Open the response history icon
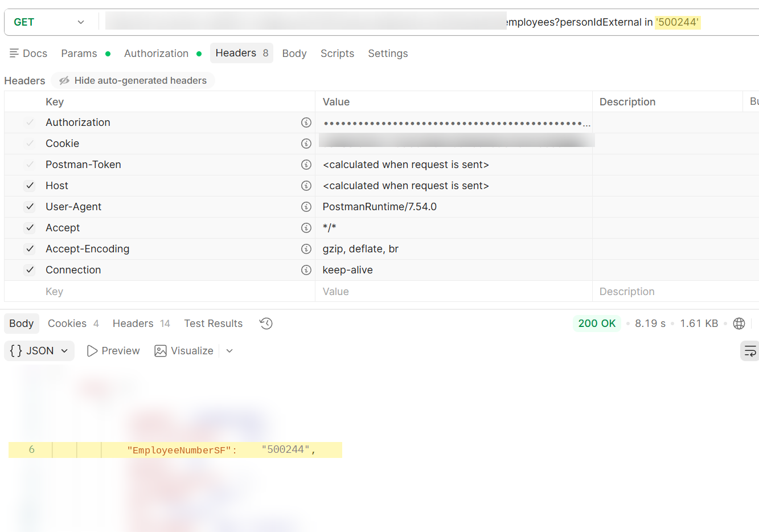The height and width of the screenshot is (532, 759). pos(266,324)
